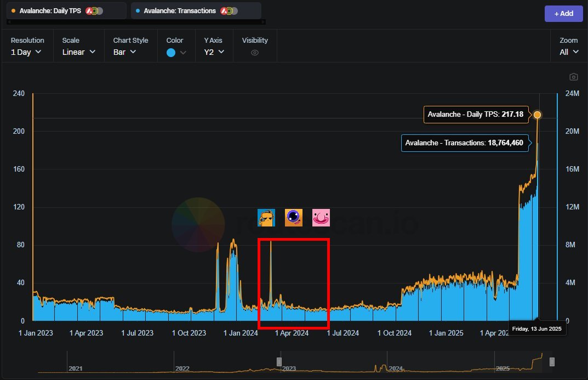Click the pink smiling face event marker
The height and width of the screenshot is (380, 588).
point(321,218)
